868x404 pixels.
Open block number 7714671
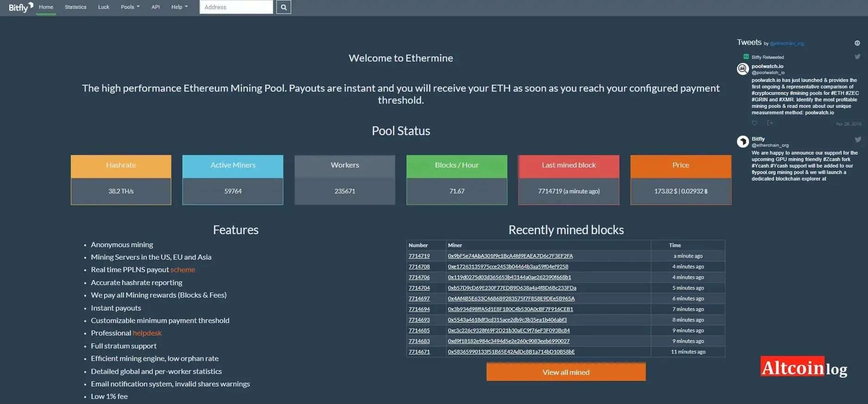coord(419,352)
